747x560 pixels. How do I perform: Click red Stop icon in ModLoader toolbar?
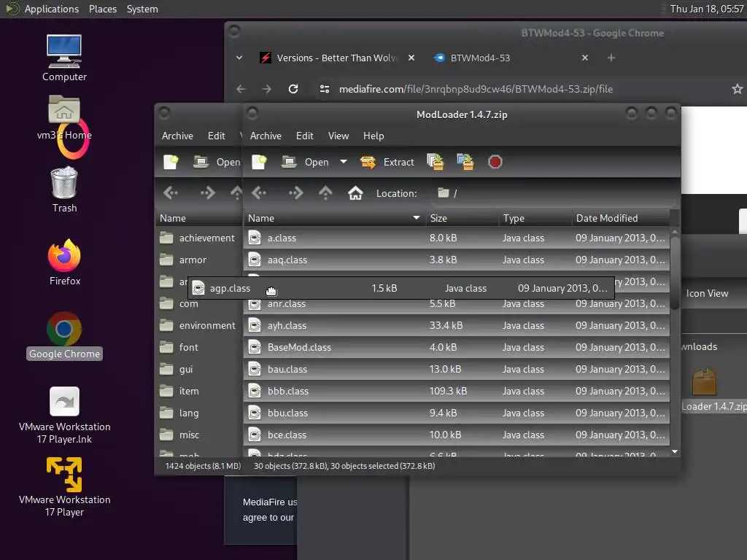pyautogui.click(x=495, y=162)
